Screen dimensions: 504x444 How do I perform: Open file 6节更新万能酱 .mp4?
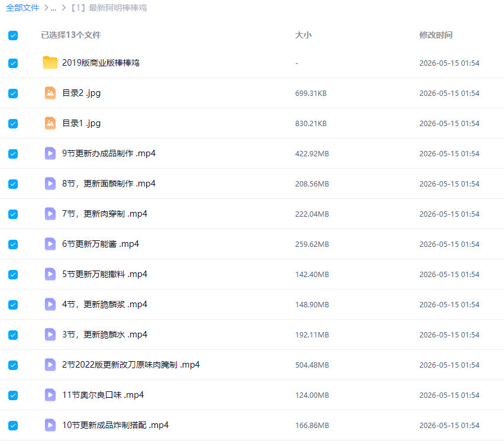click(101, 244)
